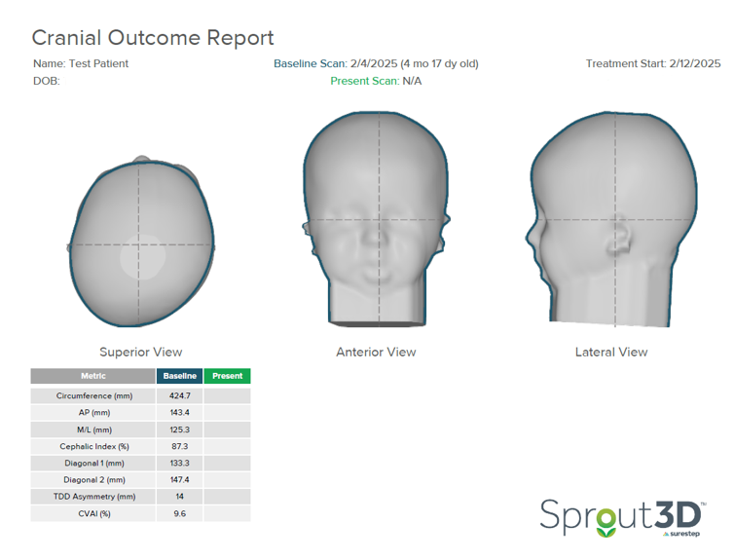
Task: Click the empty Present cell for Circumference
Action: (x=227, y=396)
